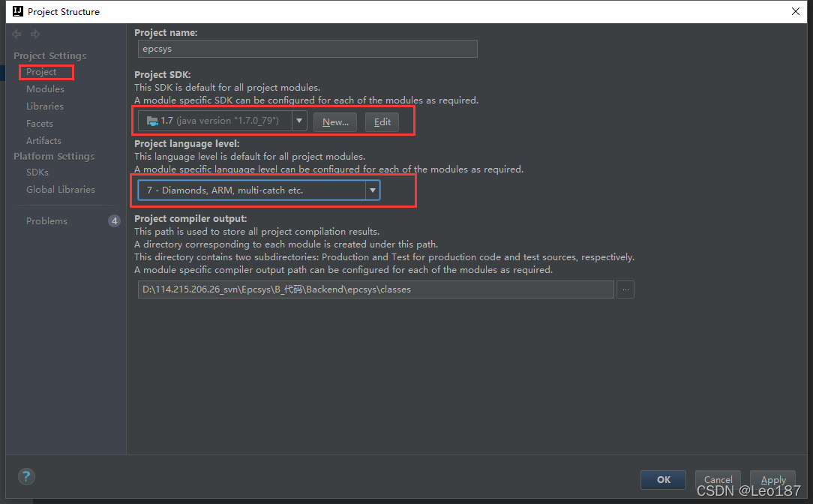
Task: Open the Facets settings page
Action: point(40,124)
